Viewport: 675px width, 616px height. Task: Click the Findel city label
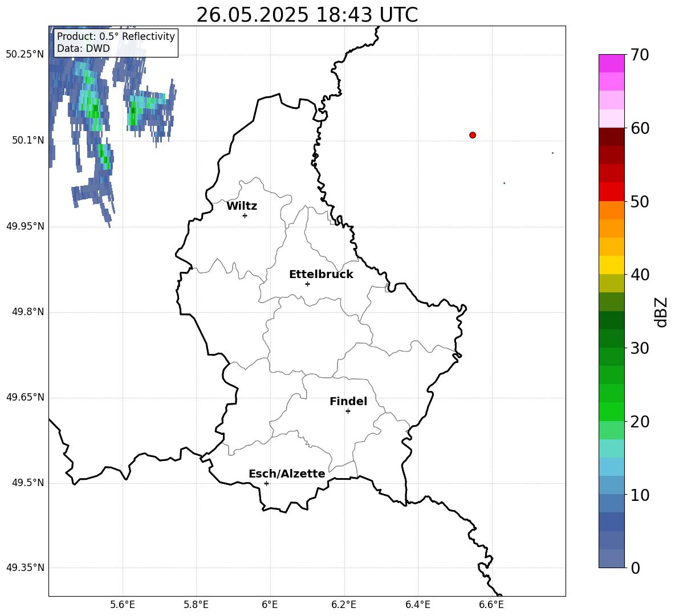click(x=348, y=401)
